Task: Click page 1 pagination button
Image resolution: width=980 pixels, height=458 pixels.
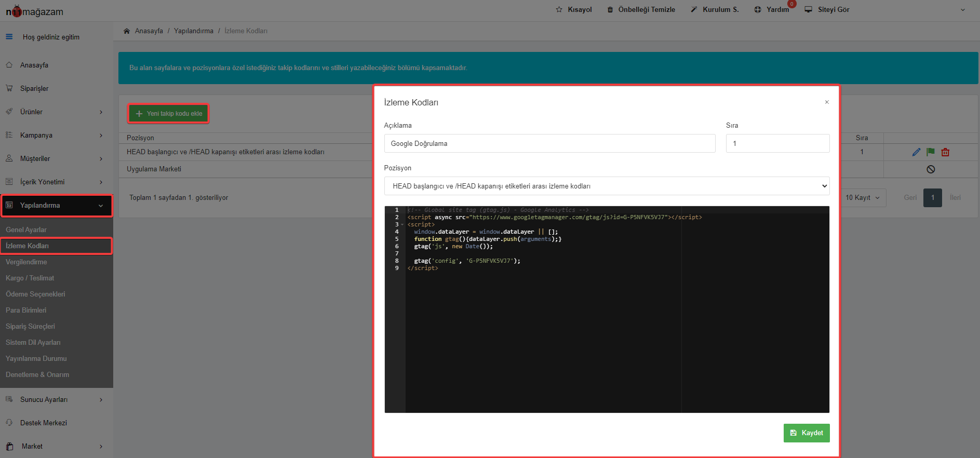Action: [933, 198]
